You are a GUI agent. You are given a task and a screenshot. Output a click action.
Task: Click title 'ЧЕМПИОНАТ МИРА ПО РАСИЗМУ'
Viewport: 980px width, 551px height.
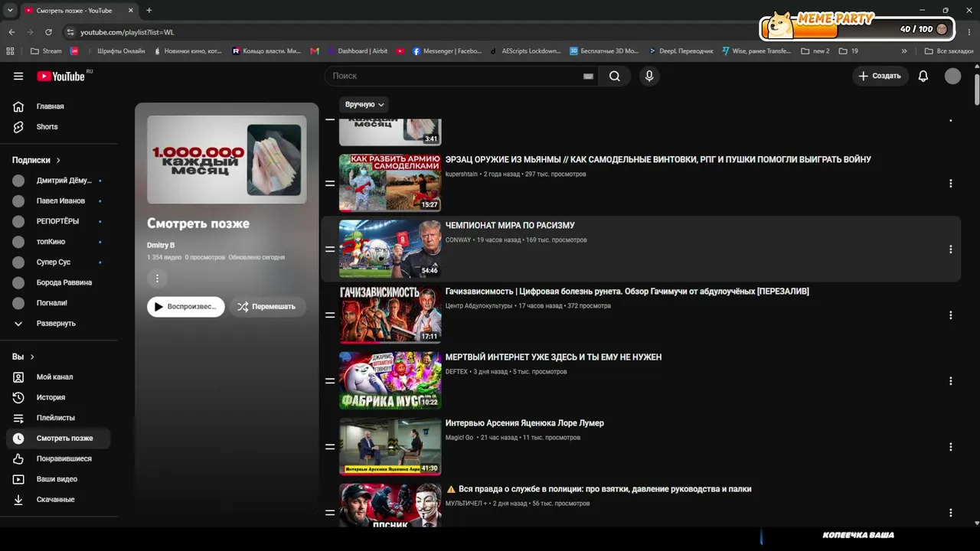(x=510, y=226)
